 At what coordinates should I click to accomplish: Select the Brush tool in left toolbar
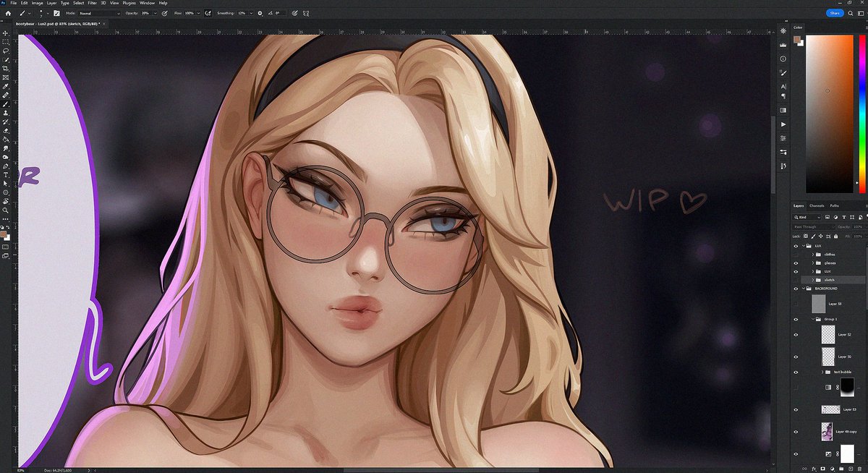point(6,103)
